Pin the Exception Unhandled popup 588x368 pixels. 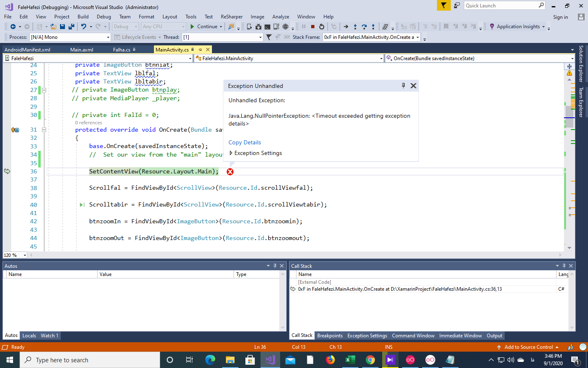click(x=403, y=85)
